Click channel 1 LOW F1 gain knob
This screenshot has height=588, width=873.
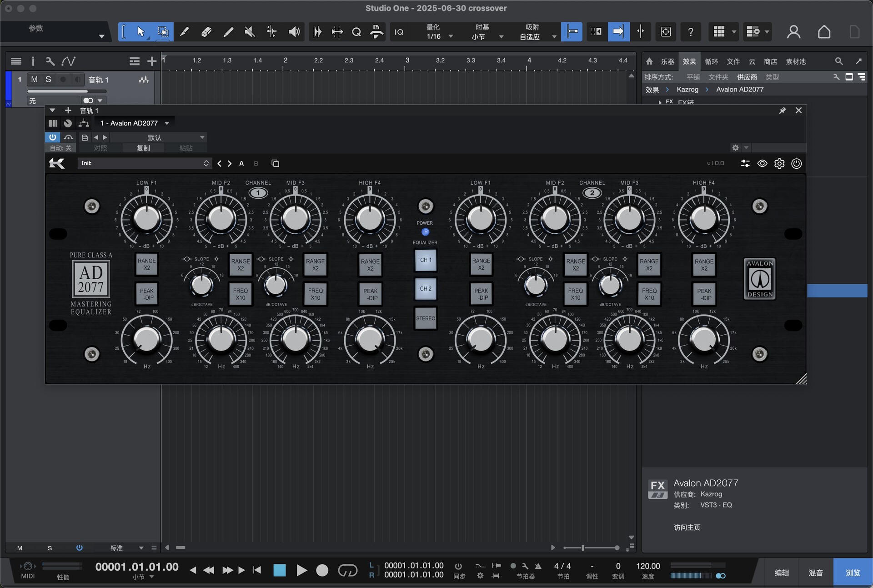point(146,218)
